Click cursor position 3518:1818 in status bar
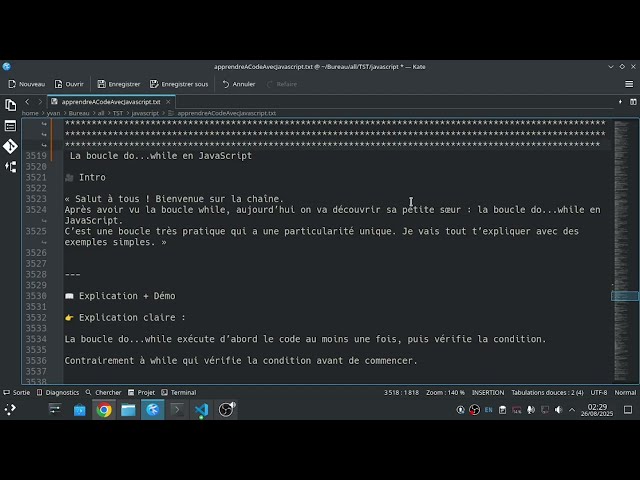 pyautogui.click(x=401, y=392)
